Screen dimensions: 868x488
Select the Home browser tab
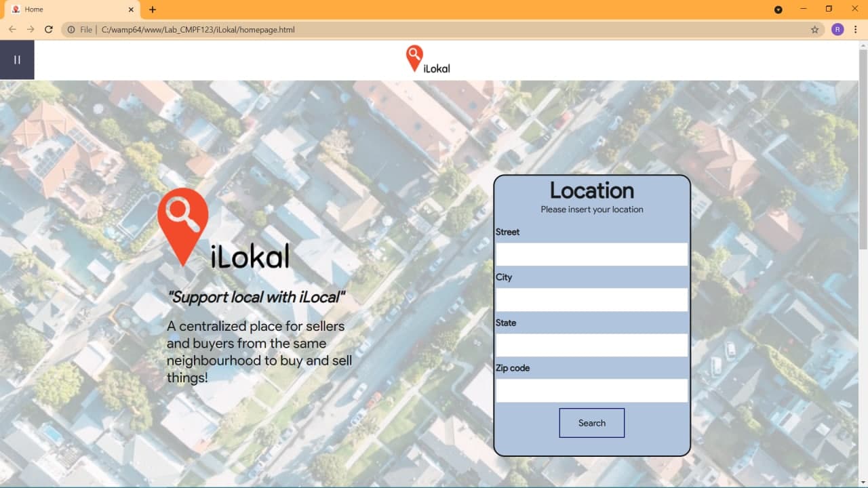pyautogui.click(x=73, y=9)
